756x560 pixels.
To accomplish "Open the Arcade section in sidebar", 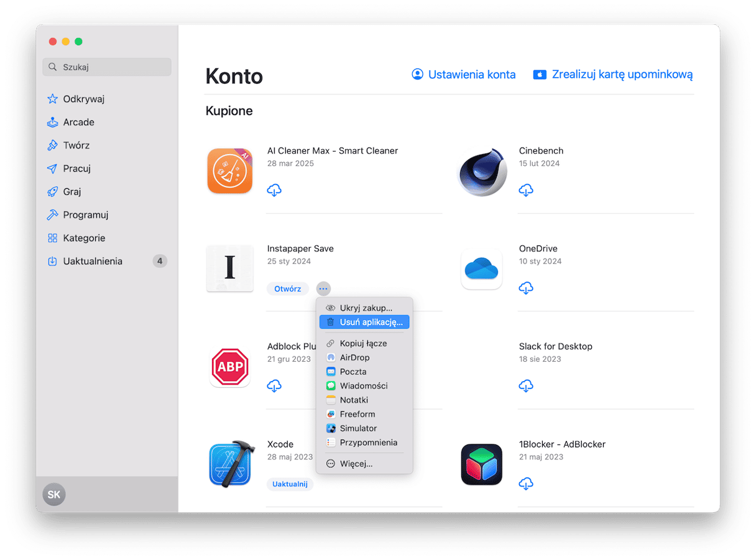I will [x=78, y=122].
